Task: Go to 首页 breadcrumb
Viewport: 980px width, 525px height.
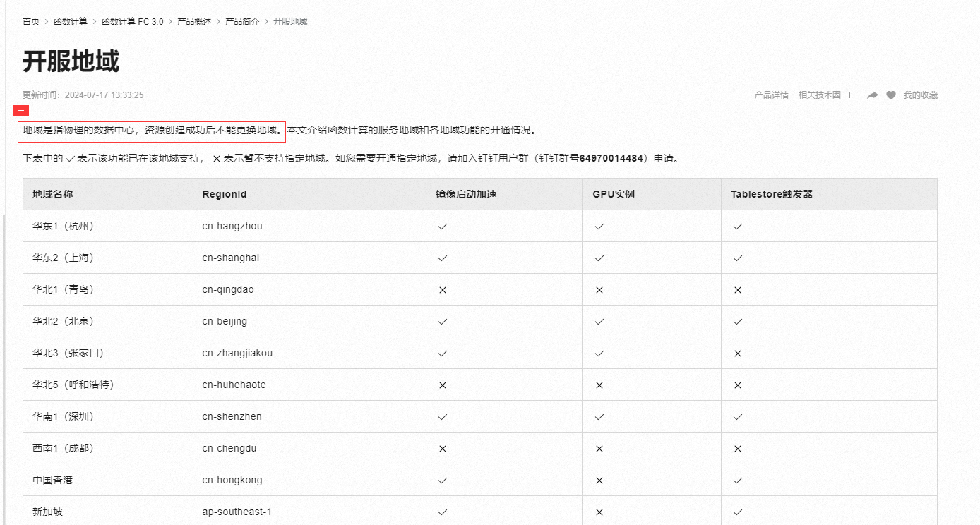Action: coord(31,22)
